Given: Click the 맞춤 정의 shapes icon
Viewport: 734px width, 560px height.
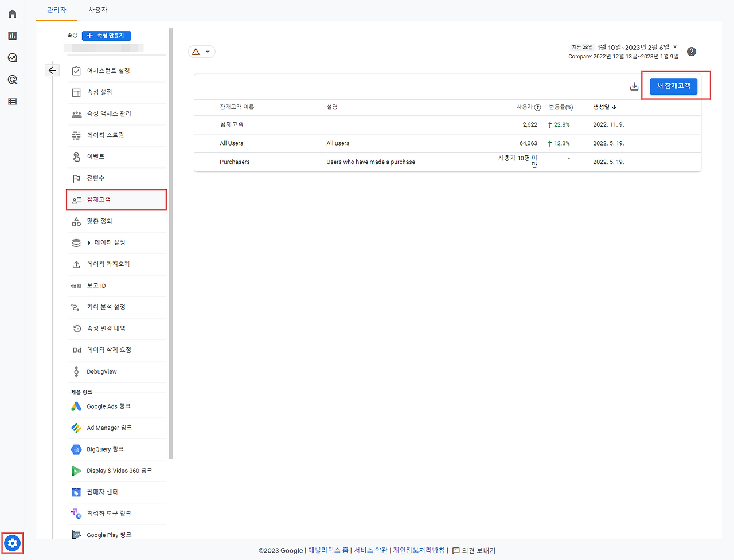Looking at the screenshot, I should (x=76, y=221).
